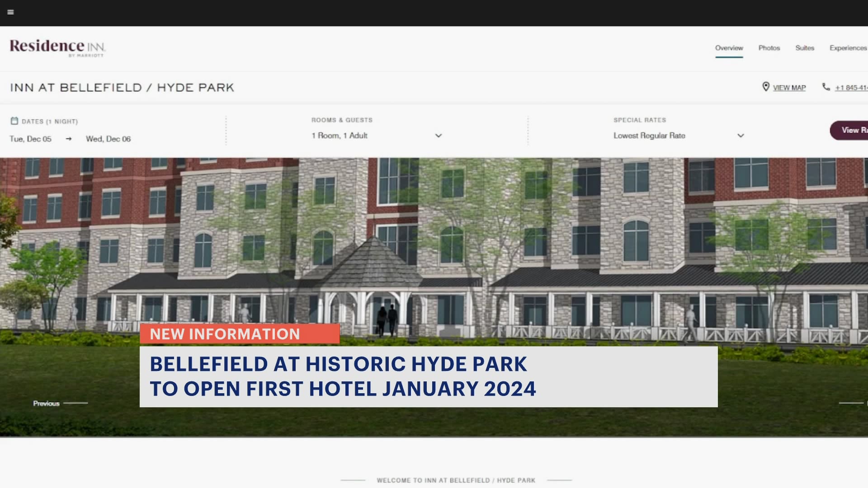Select the Tue, Dec 05 check-in date
The width and height of the screenshot is (868, 488).
(31, 139)
